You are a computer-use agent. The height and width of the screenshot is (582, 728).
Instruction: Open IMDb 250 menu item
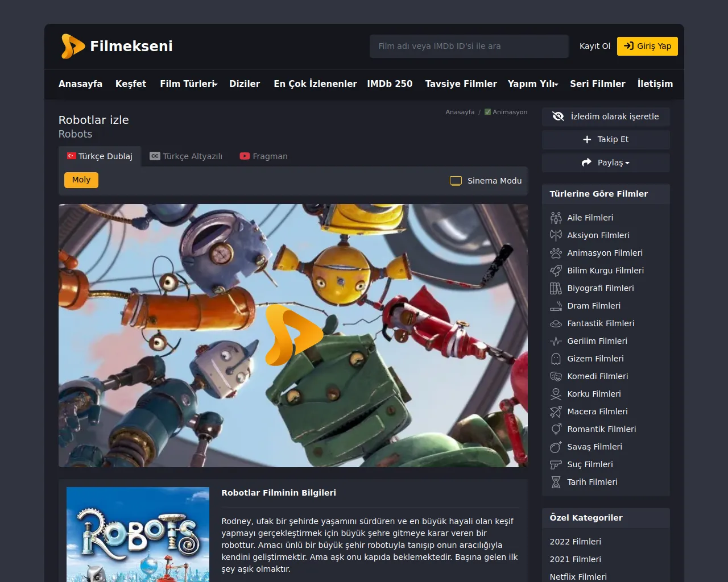click(390, 84)
